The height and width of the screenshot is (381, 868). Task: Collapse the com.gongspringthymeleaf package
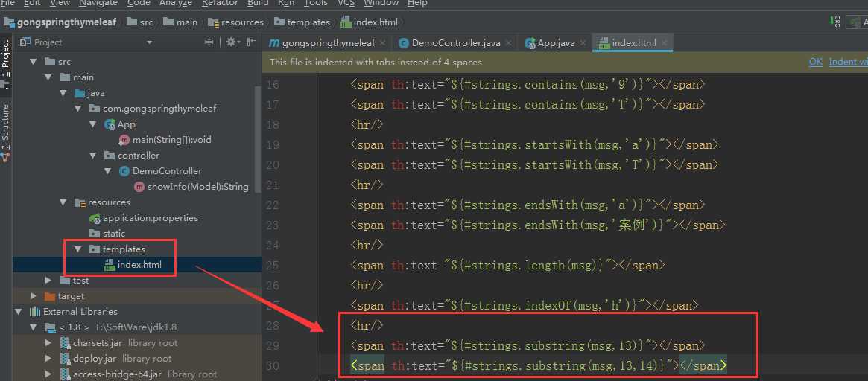pyautogui.click(x=78, y=109)
